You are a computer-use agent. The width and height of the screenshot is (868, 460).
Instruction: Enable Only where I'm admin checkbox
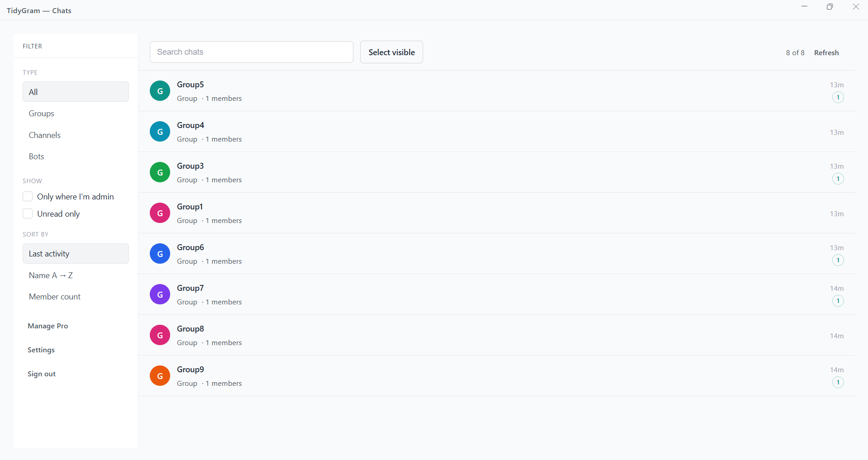point(28,196)
